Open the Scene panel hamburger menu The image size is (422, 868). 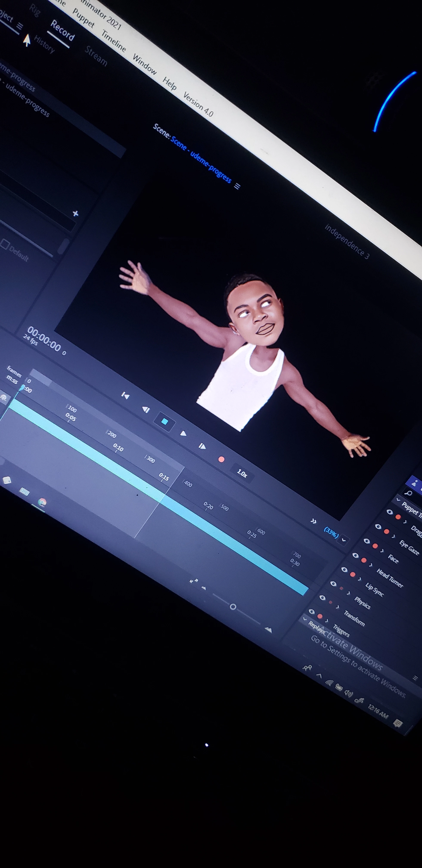click(x=237, y=186)
